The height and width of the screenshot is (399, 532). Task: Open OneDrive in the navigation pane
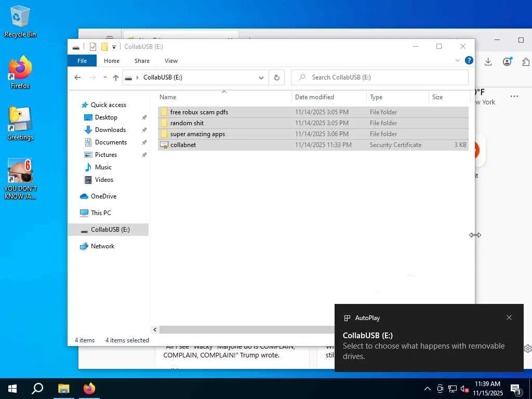103,196
